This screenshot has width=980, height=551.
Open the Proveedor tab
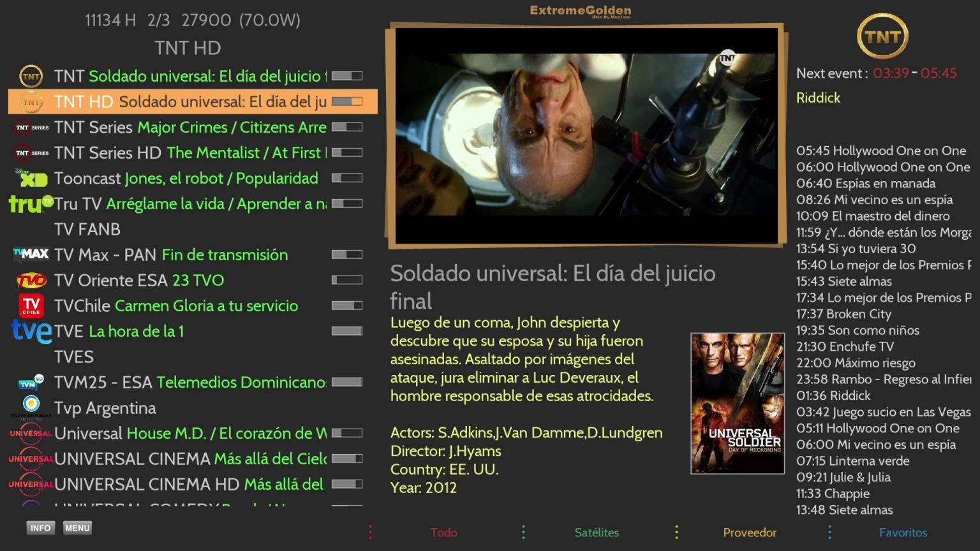point(750,533)
